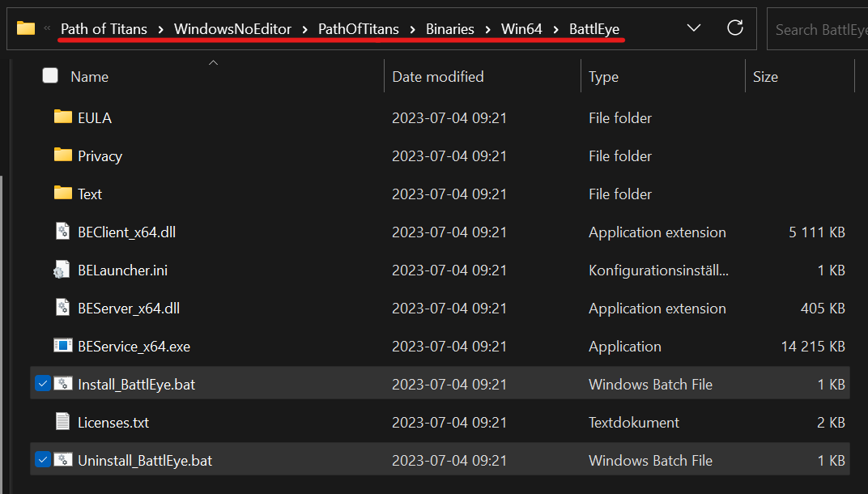Click the BELauncher.ini gear file icon
868x494 pixels.
click(x=63, y=270)
